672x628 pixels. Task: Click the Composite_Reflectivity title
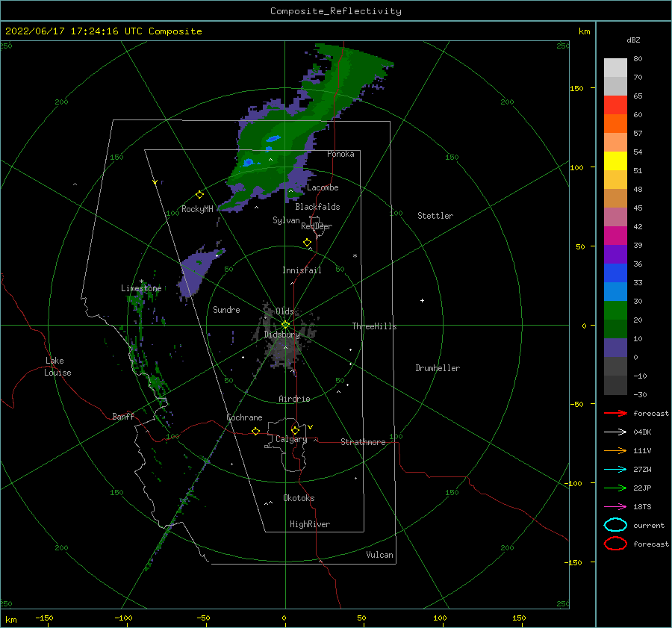336,11
